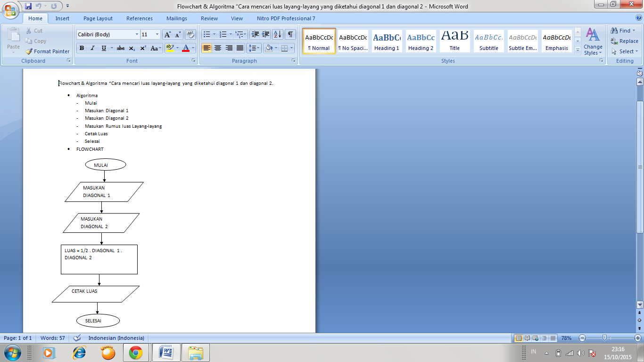This screenshot has width=644, height=362.
Task: Apply superscript formatting
Action: point(143,48)
